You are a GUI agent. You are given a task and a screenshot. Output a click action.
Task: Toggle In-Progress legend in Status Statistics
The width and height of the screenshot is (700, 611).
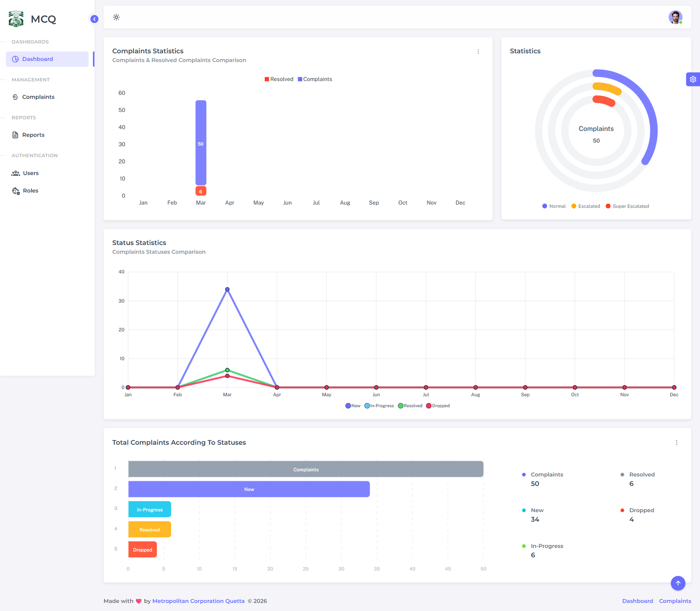(379, 406)
